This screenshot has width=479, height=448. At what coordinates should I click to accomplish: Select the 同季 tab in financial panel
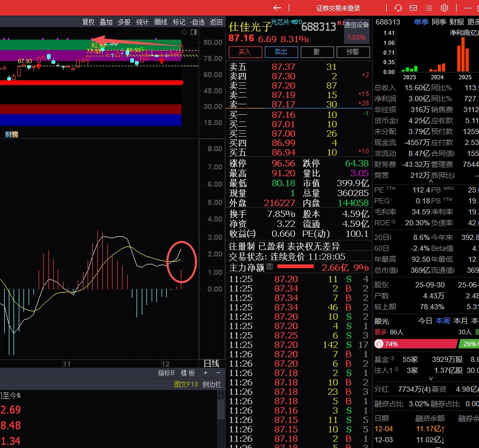(x=439, y=22)
